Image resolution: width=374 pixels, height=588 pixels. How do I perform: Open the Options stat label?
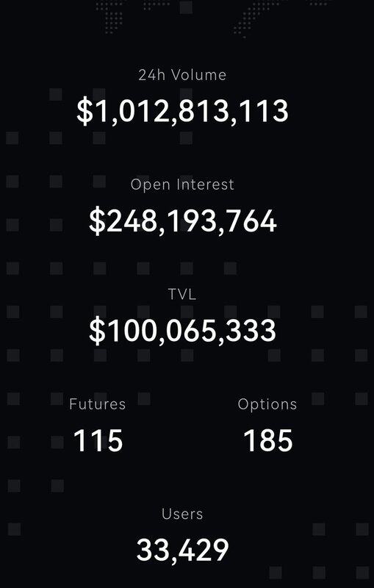tap(267, 404)
